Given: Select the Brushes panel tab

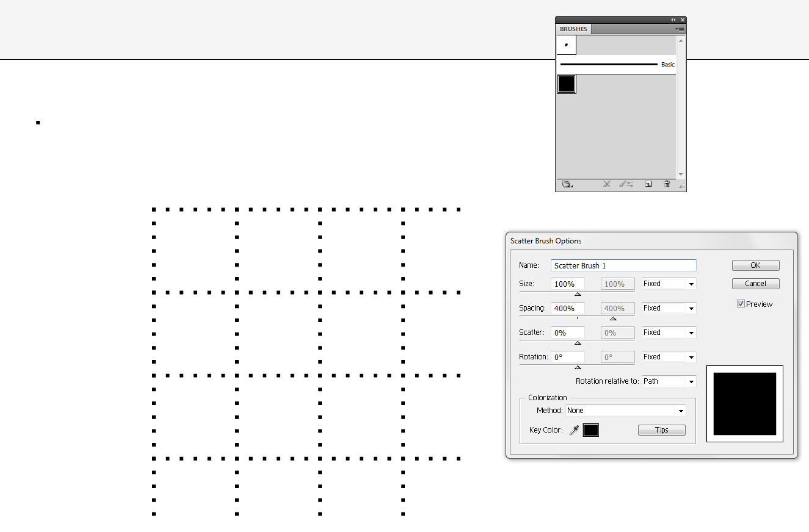Looking at the screenshot, I should pyautogui.click(x=573, y=29).
